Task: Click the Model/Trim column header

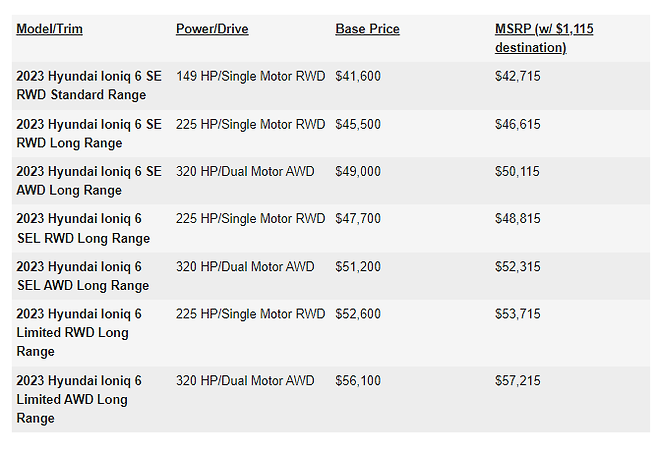Action: click(49, 29)
